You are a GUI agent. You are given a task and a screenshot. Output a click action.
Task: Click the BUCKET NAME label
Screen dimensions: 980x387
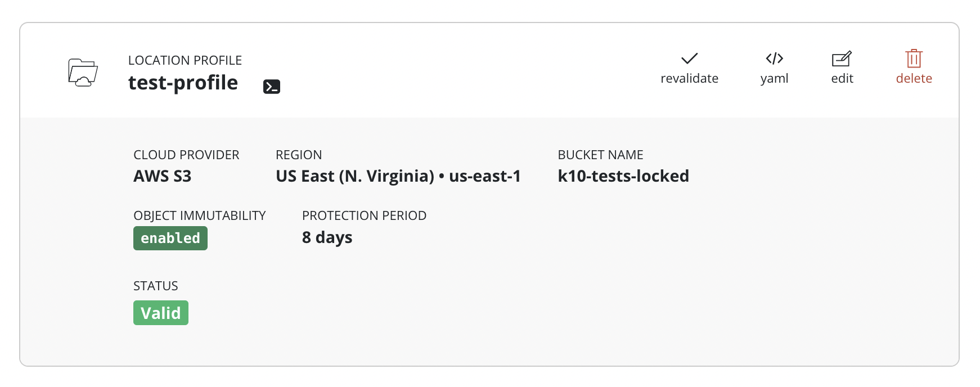coord(600,155)
